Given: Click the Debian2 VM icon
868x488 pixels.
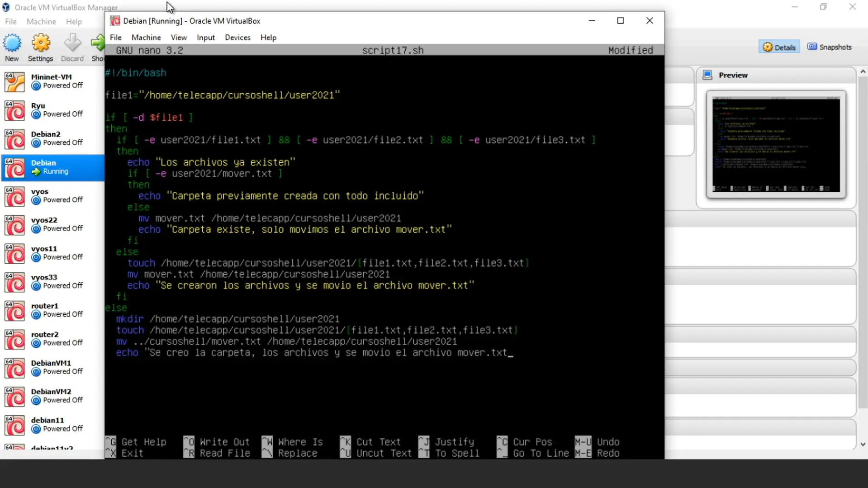Looking at the screenshot, I should [14, 139].
